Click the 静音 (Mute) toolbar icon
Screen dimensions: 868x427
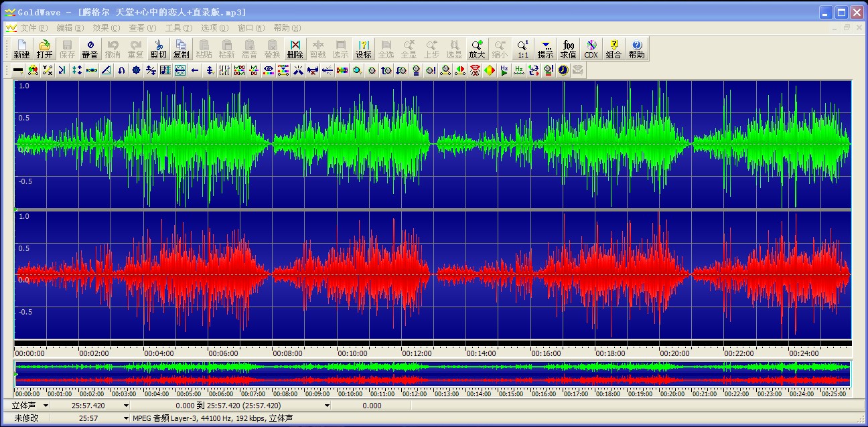(90, 49)
